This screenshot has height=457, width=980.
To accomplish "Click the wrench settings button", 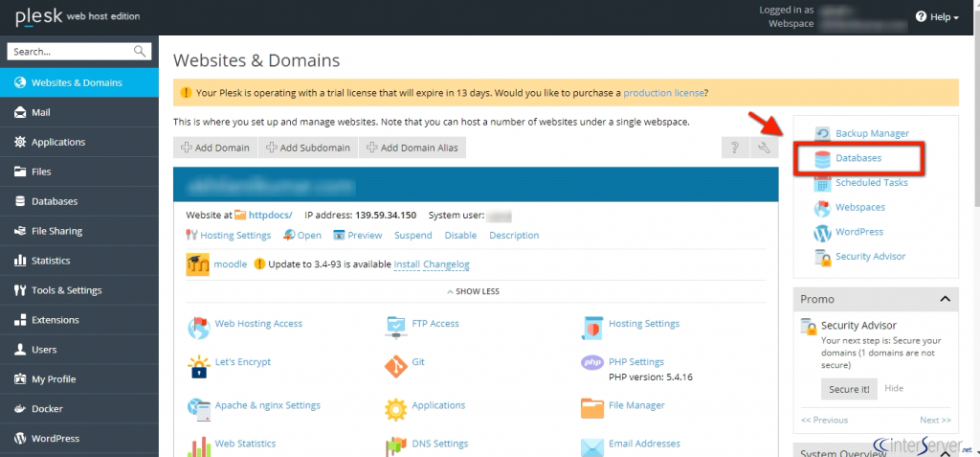I will (764, 148).
